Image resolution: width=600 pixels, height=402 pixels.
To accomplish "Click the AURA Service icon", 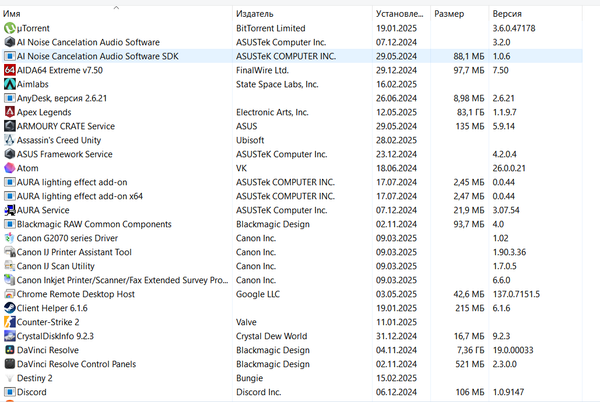I will click(x=10, y=210).
